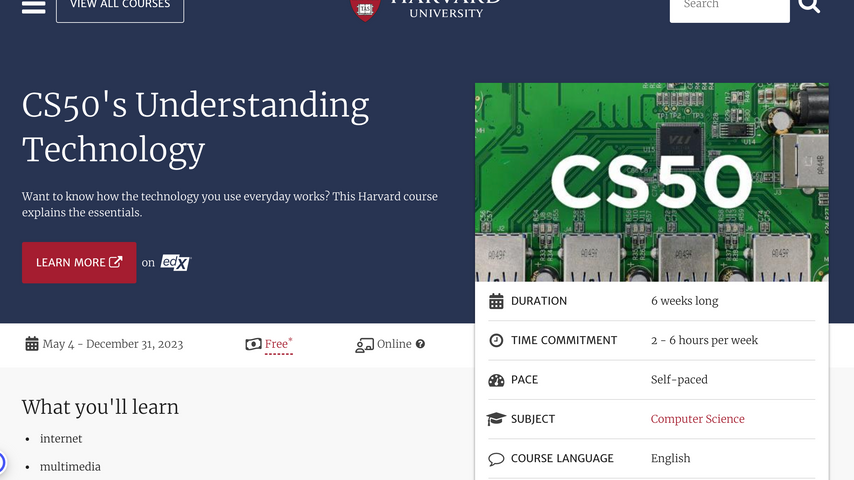
Task: Click the Subject graduation cap icon
Action: (496, 419)
